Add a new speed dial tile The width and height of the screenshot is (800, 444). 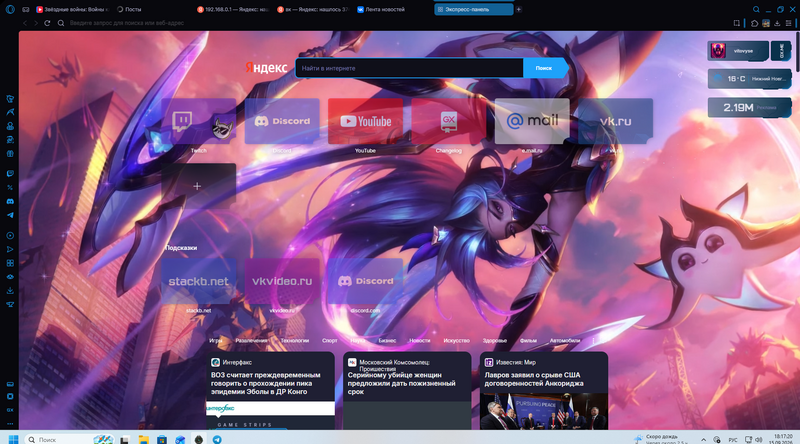tap(198, 186)
